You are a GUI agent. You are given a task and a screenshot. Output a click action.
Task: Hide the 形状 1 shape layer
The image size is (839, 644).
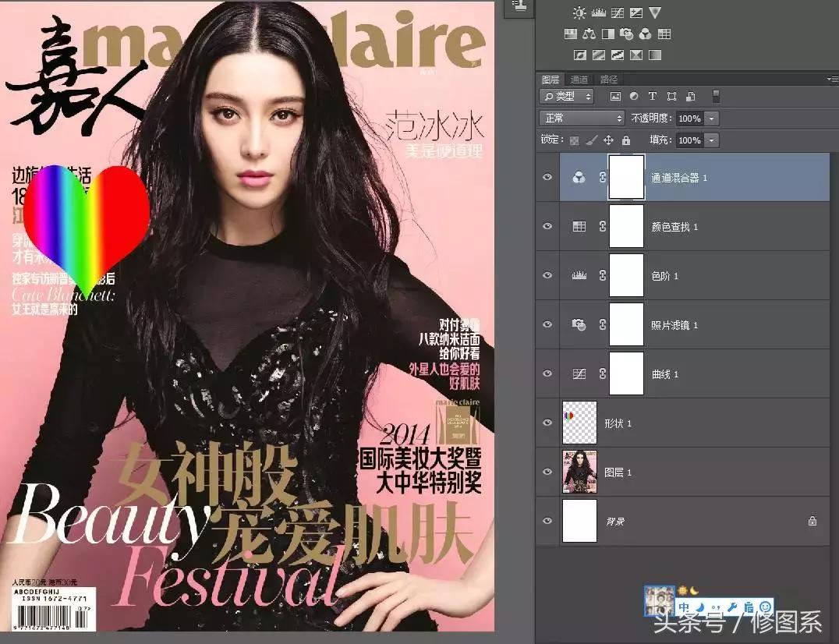pos(548,422)
